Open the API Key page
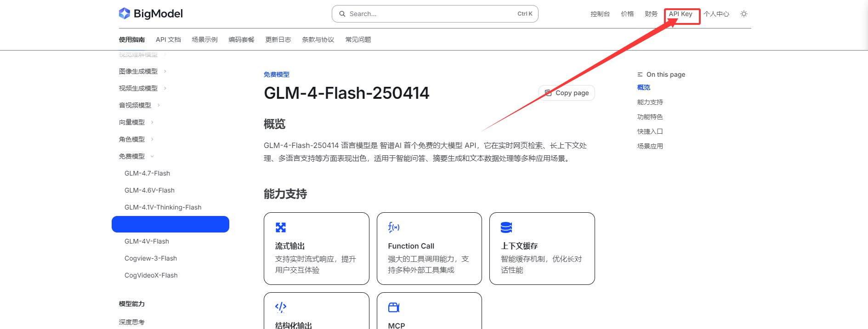Screen dimensions: 868x329 point(681,14)
